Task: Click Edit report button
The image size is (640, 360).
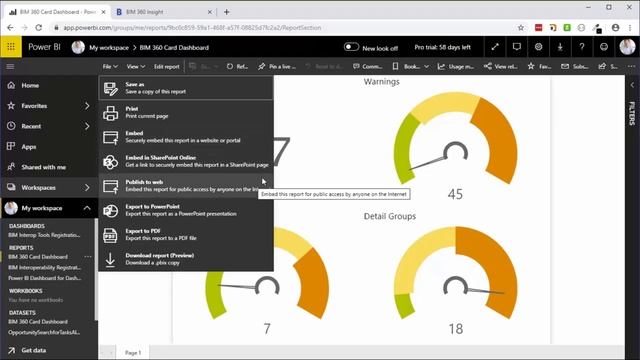Action: tap(167, 66)
